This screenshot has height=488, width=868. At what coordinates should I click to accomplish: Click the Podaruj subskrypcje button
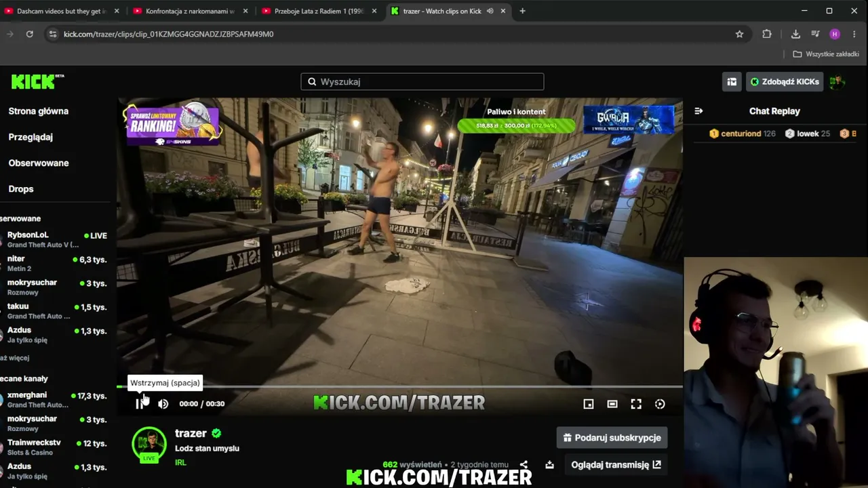click(x=612, y=438)
